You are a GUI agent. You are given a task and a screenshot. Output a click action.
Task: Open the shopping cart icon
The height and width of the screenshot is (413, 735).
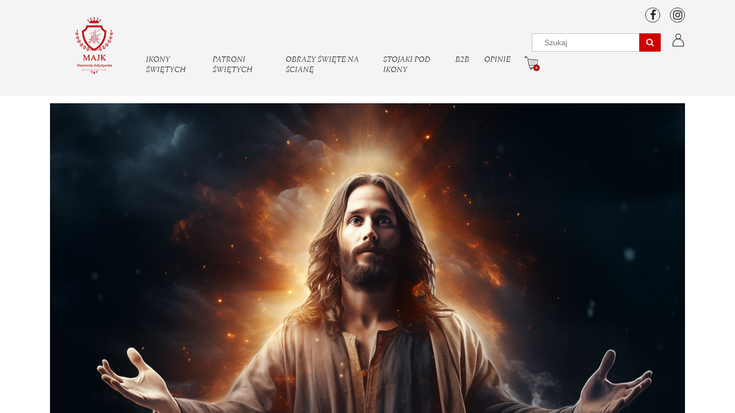(532, 63)
